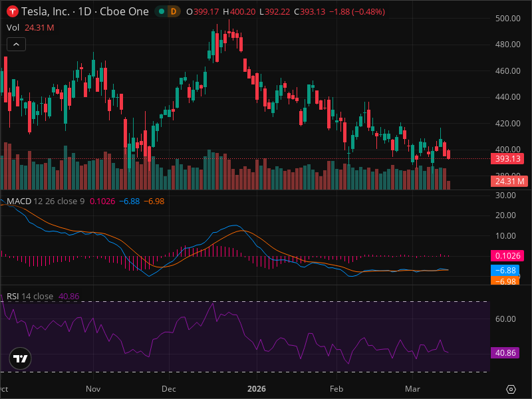
Task: Click the close price C393.13 value
Action: (310, 12)
